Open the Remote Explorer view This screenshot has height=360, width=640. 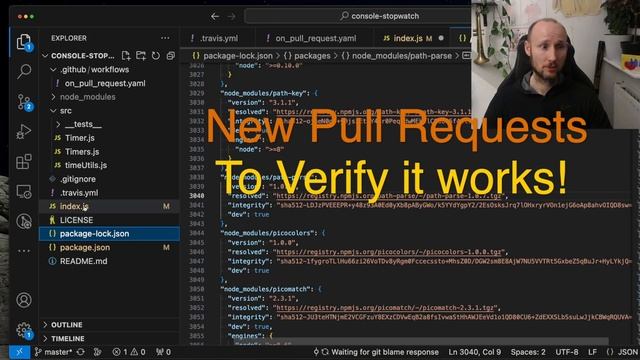(x=24, y=191)
